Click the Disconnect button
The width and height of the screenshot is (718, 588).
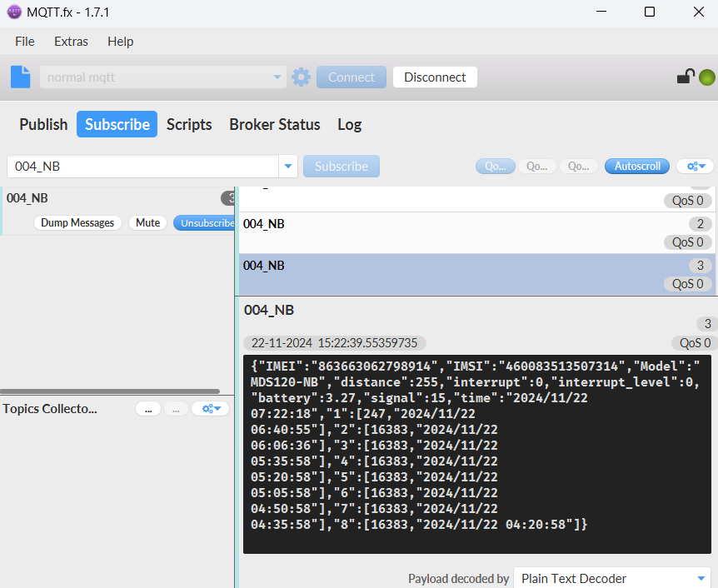point(435,77)
